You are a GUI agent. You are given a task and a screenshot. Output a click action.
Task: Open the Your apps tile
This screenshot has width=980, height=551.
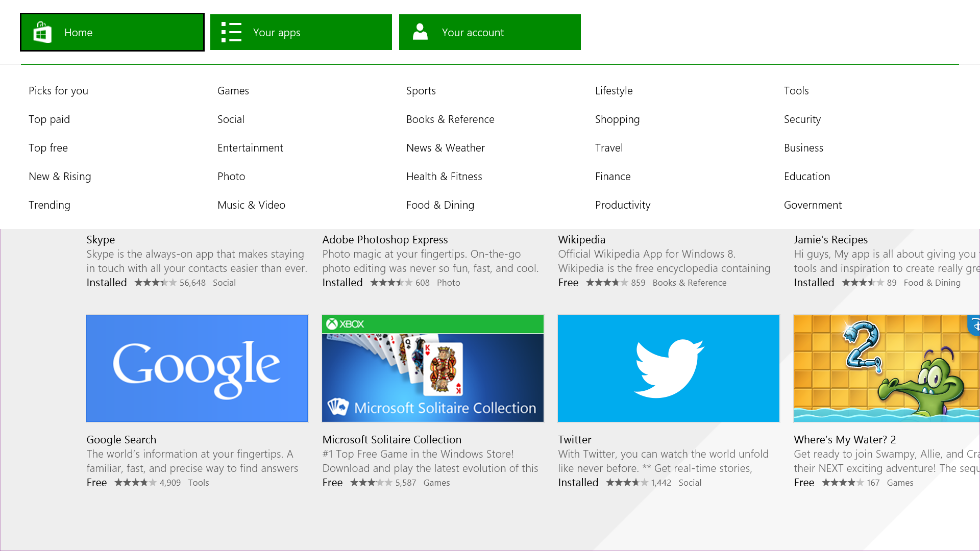tap(301, 32)
